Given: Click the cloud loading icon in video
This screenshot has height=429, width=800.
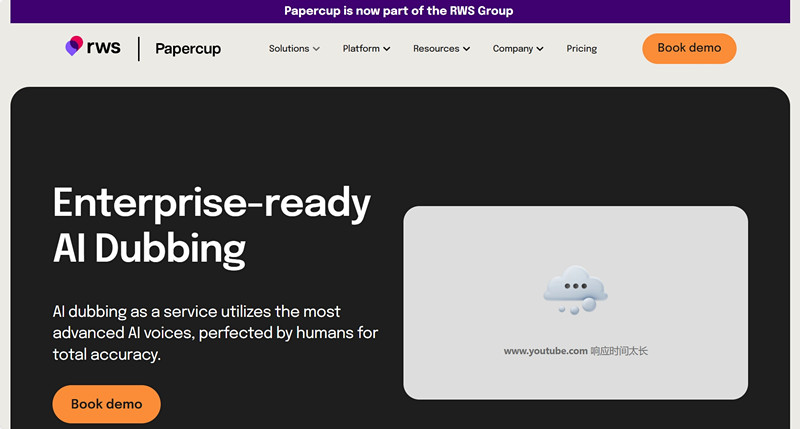Looking at the screenshot, I should pos(576,289).
